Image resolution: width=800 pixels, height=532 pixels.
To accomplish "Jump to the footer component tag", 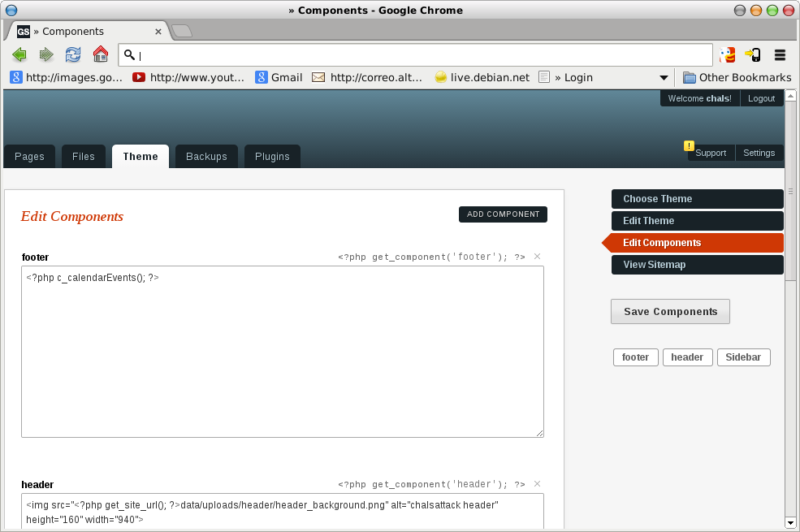I will click(636, 357).
